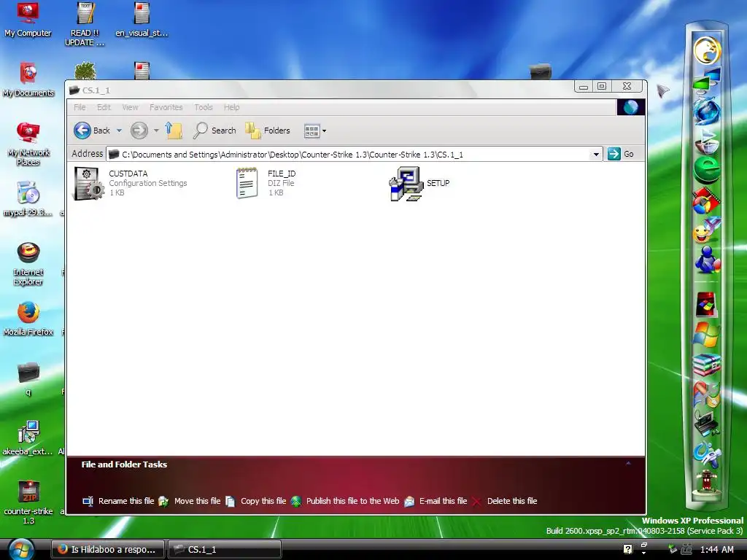The width and height of the screenshot is (747, 560).
Task: Click the Go button
Action: 621,154
